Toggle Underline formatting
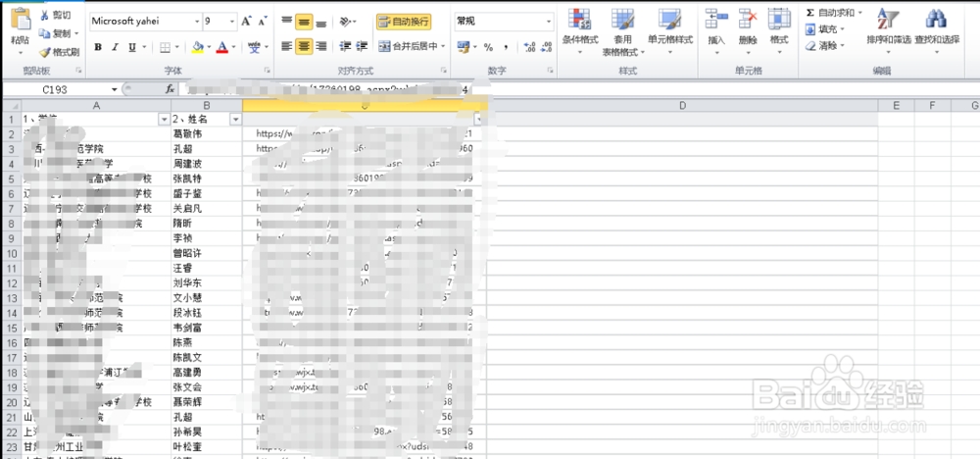This screenshot has height=459, width=980. (132, 47)
